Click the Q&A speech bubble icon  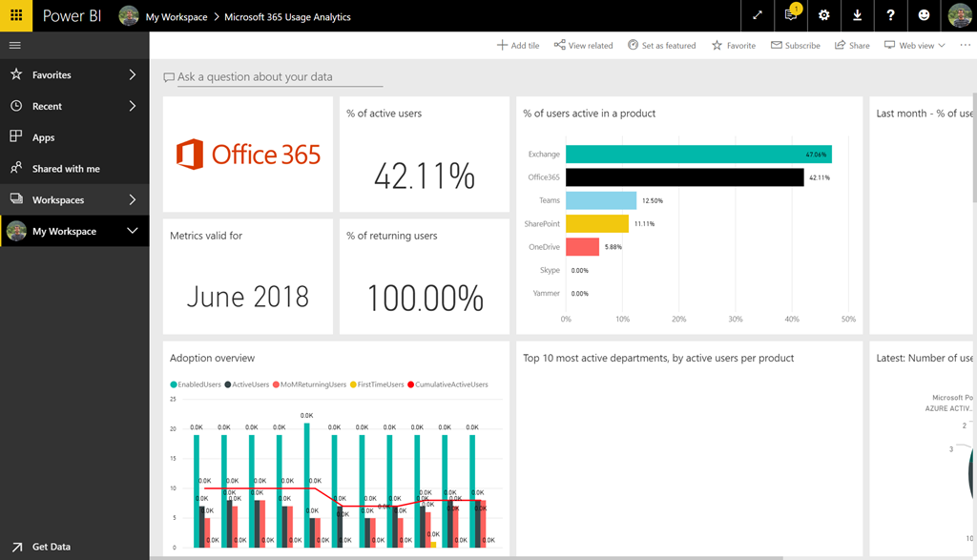tap(169, 77)
